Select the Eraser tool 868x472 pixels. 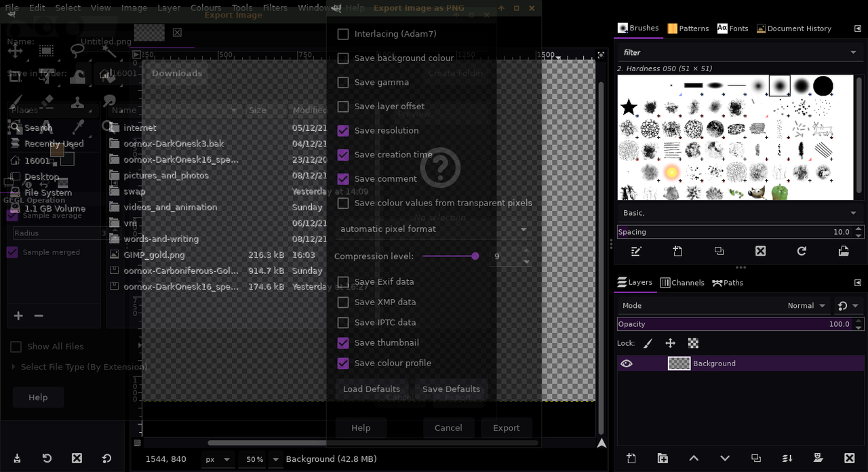click(x=46, y=102)
